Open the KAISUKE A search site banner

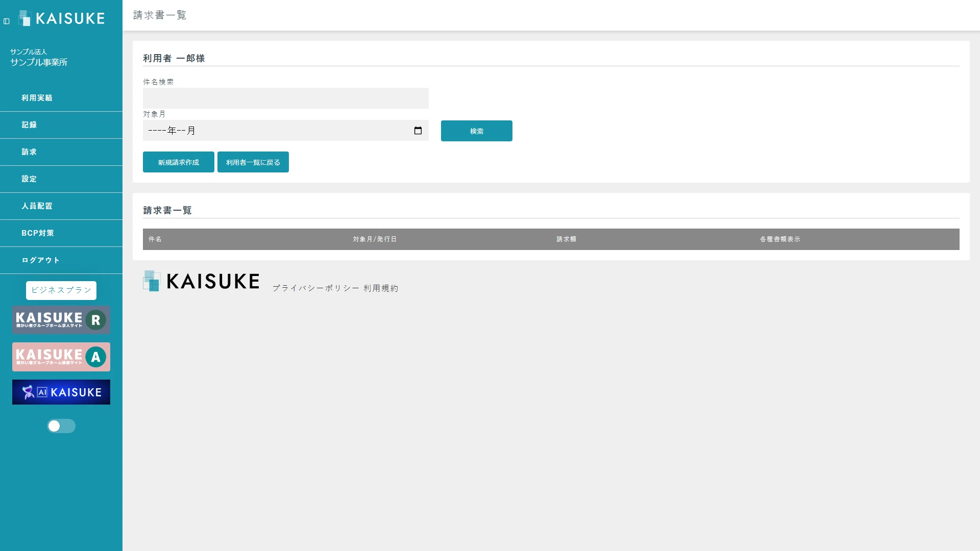tap(61, 357)
